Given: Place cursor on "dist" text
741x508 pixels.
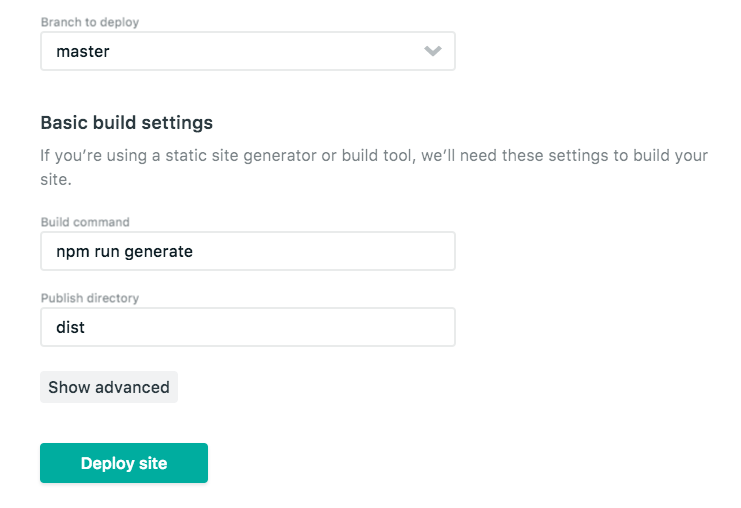Looking at the screenshot, I should point(70,327).
